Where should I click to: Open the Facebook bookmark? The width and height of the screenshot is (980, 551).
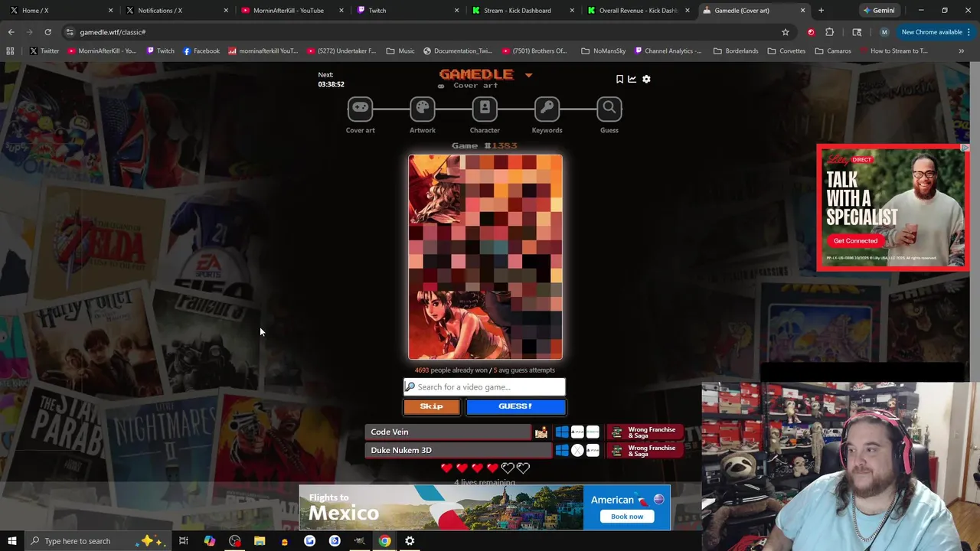coord(201,51)
